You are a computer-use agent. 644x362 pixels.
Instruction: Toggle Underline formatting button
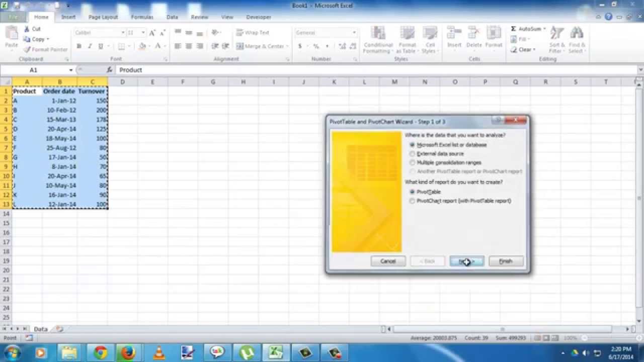[x=101, y=46]
